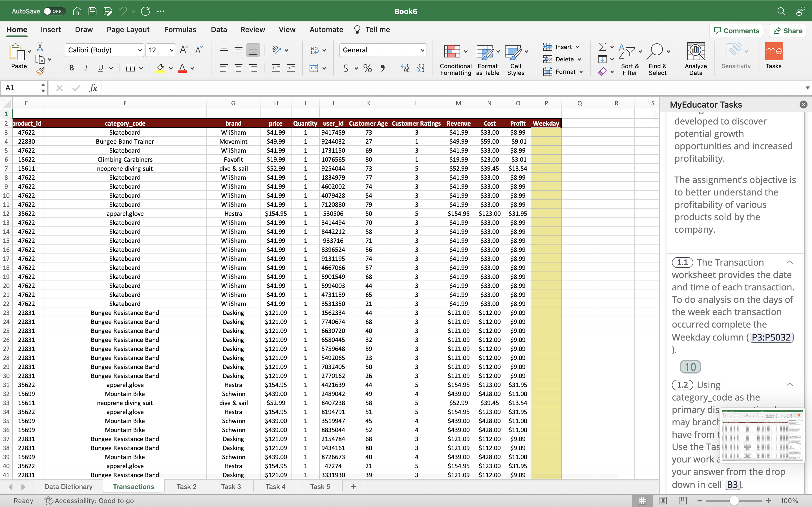Collapse task 1.1 in the Tasks panel
Viewport: 812px width, 507px height.
pos(789,263)
